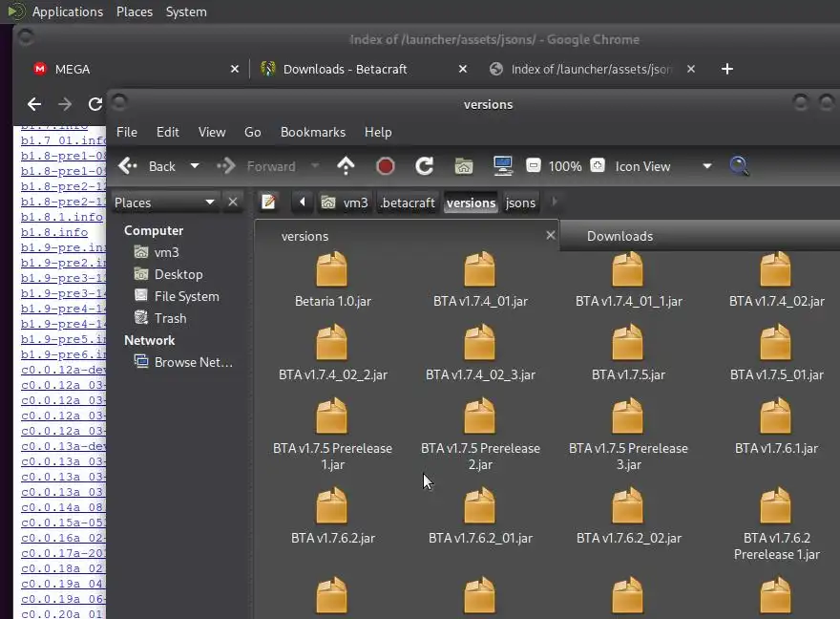
Task: Select the BTA v1.7.4_01.jar file icon
Action: pos(479,269)
